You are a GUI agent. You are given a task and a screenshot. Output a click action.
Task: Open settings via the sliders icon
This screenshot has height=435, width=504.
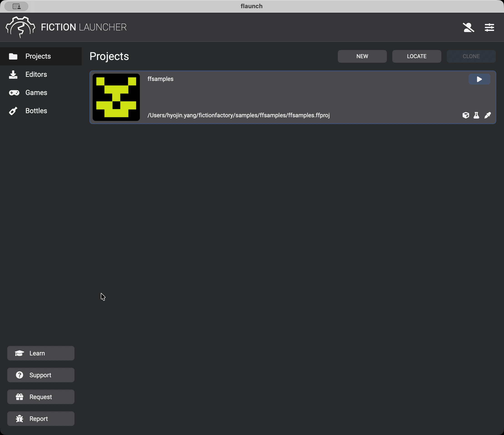[489, 27]
